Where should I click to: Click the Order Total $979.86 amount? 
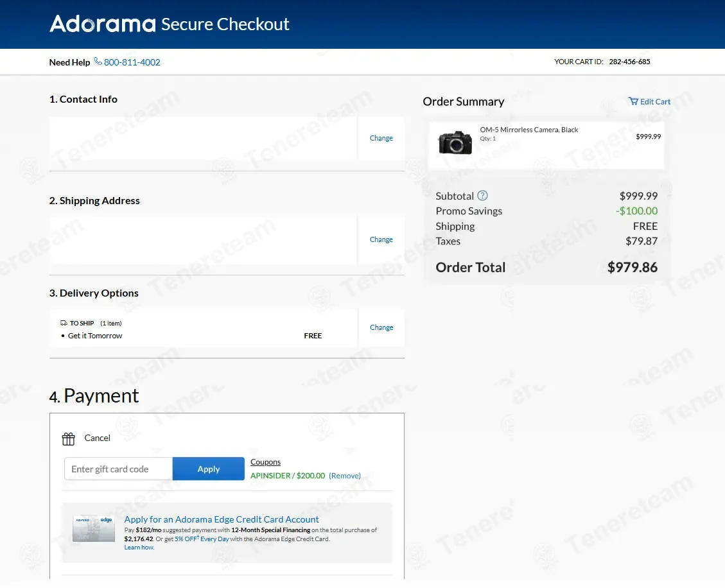632,267
